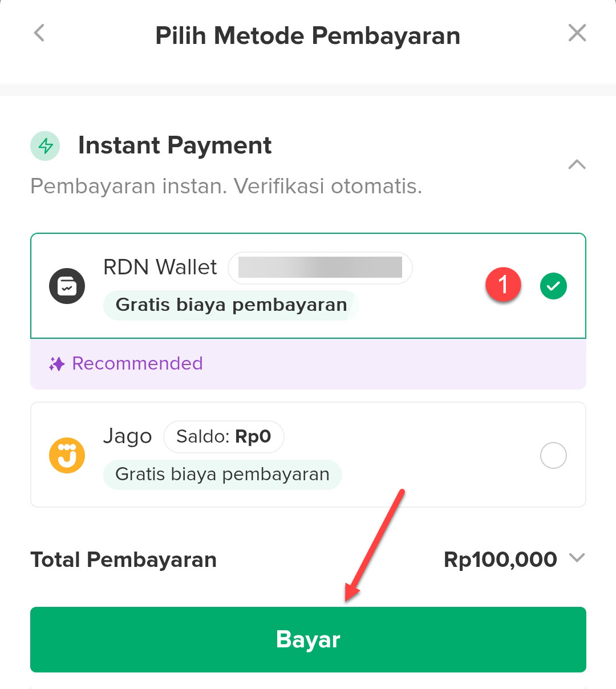Click the Recommended sparkle icon
Viewport: 616px width, 689px height.
click(56, 364)
